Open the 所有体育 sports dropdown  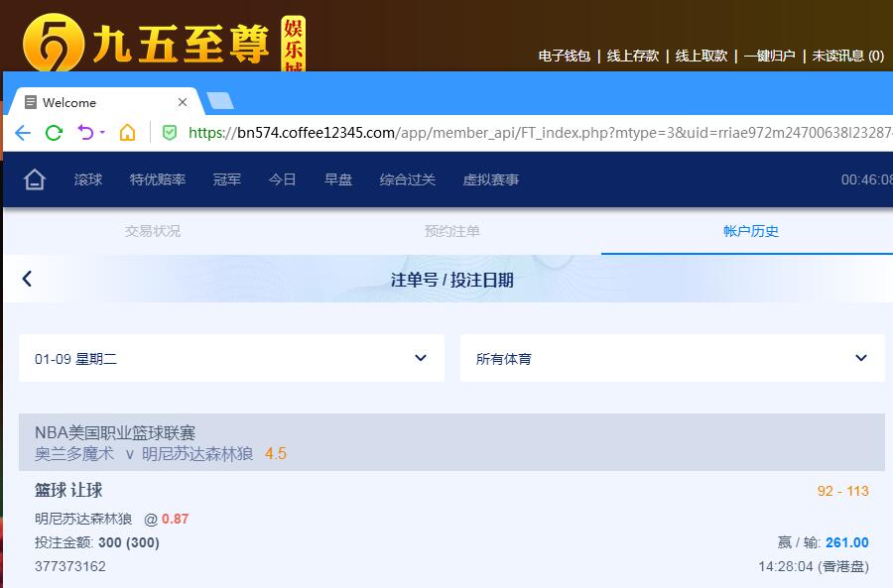click(x=673, y=358)
